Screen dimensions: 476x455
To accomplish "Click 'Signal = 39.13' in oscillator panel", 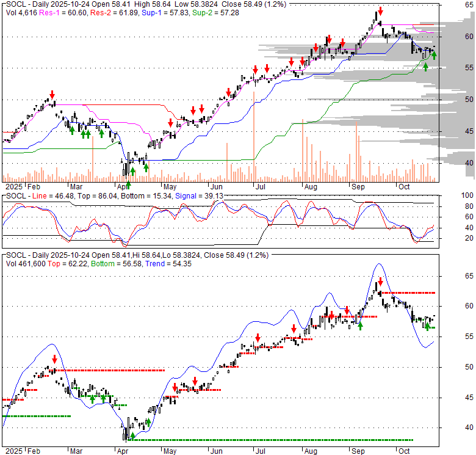I will [199, 196].
